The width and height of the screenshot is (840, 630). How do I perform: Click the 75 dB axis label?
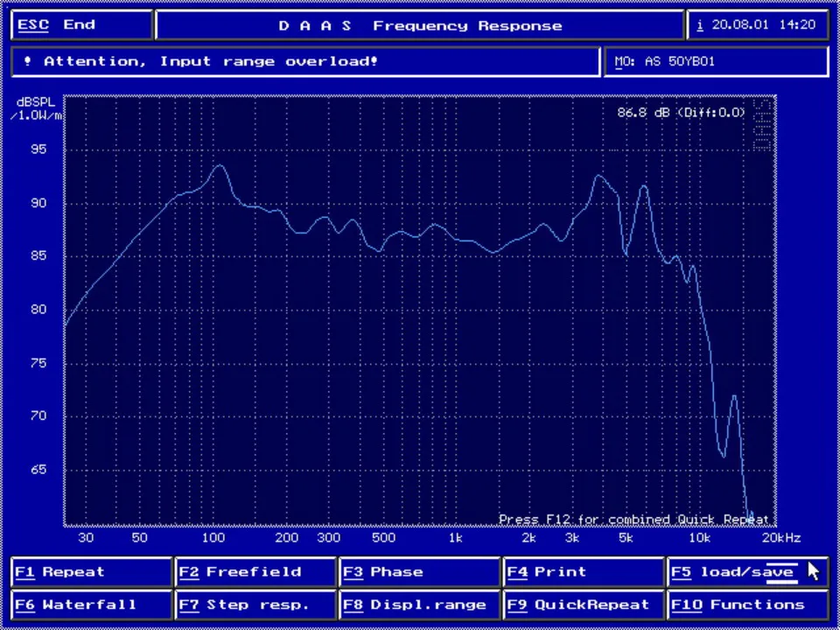[38, 362]
